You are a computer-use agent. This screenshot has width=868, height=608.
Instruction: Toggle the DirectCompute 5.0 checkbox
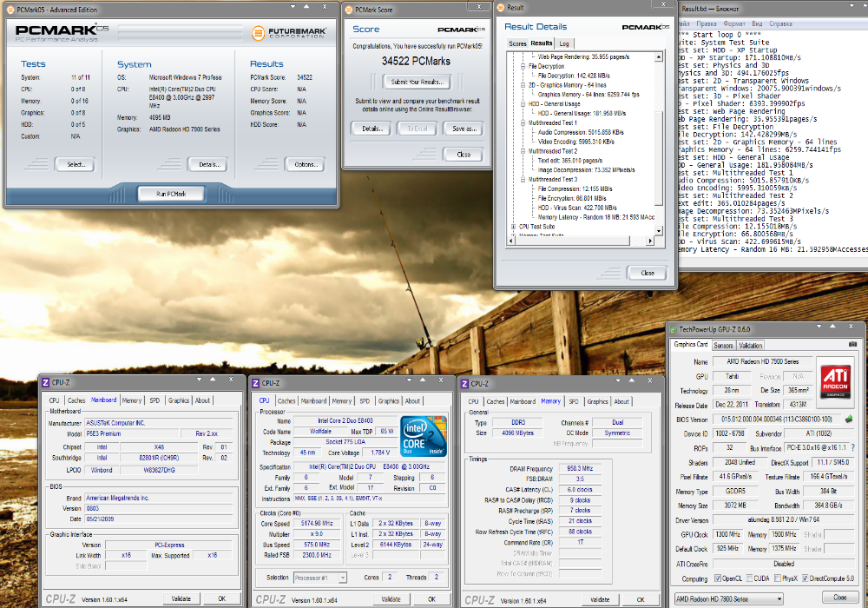[805, 578]
